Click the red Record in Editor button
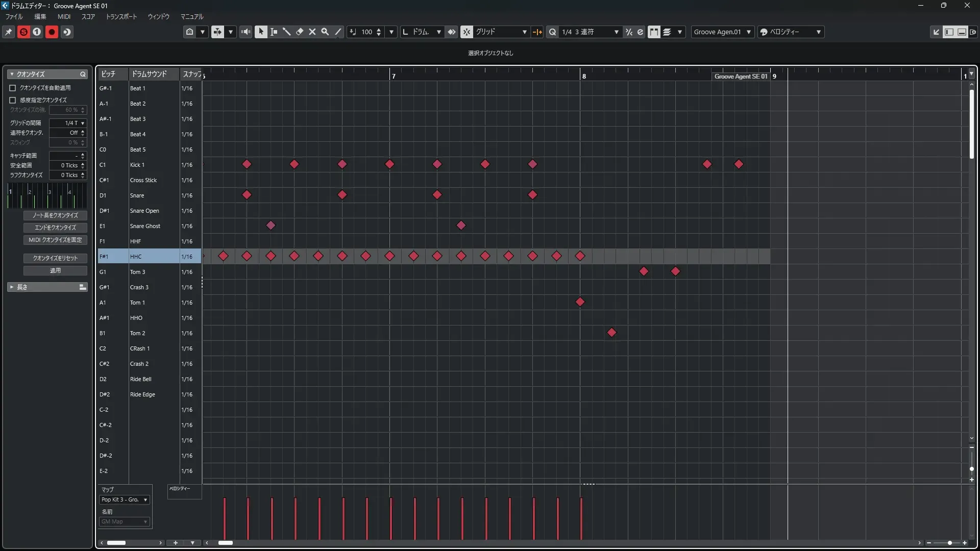980x551 pixels. point(52,32)
